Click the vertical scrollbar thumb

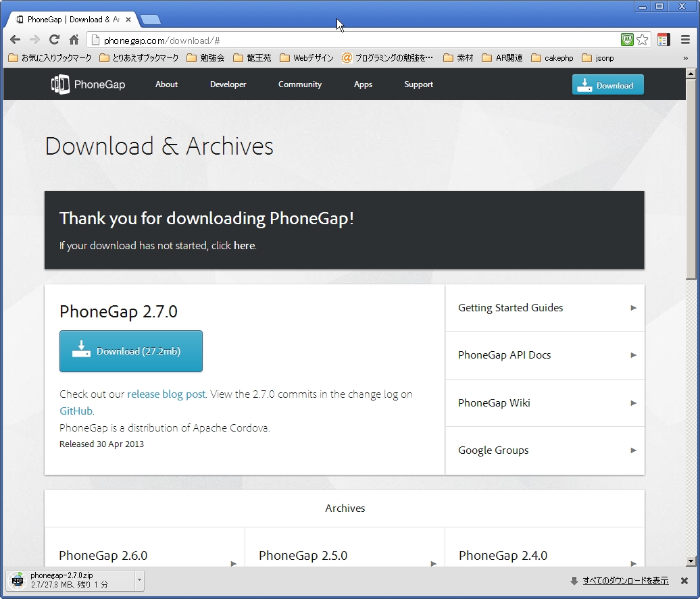click(x=691, y=180)
